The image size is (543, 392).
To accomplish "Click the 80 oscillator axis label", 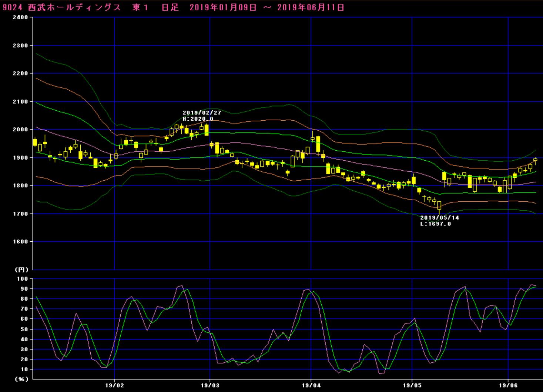I will point(24,299).
